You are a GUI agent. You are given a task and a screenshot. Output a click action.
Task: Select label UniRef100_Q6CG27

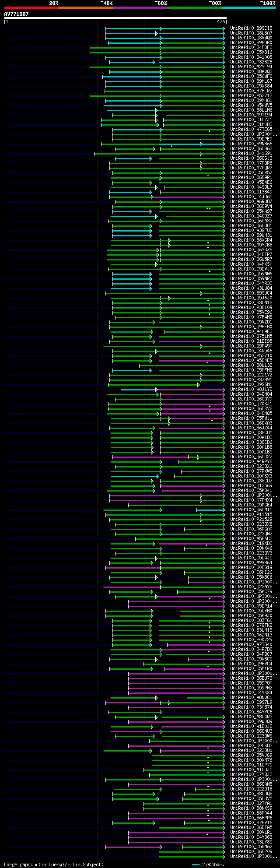[251, 457]
